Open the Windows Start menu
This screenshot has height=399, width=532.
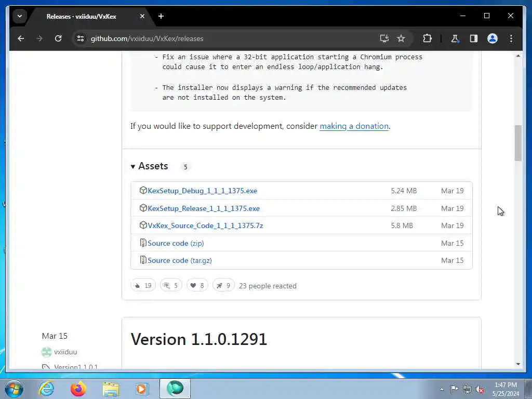pos(14,389)
